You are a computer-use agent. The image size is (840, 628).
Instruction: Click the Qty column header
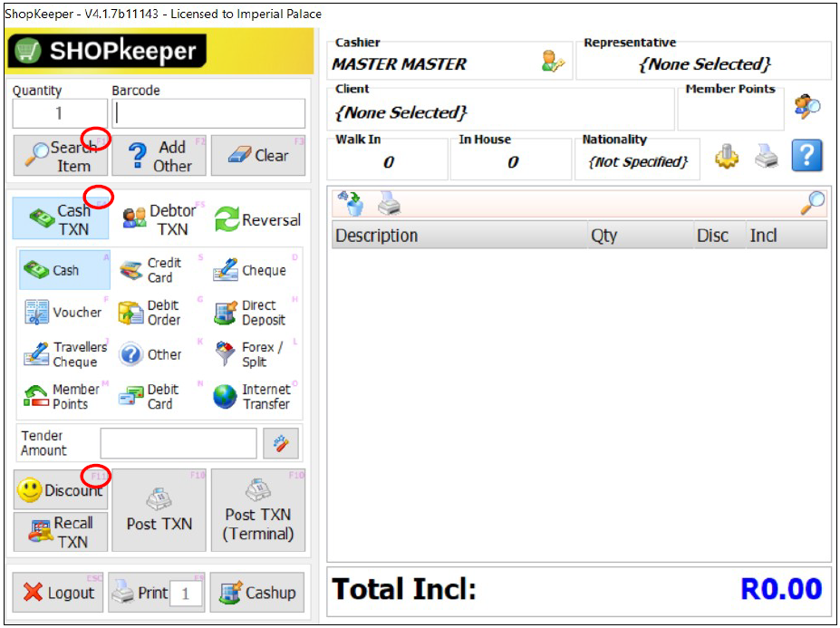click(641, 235)
